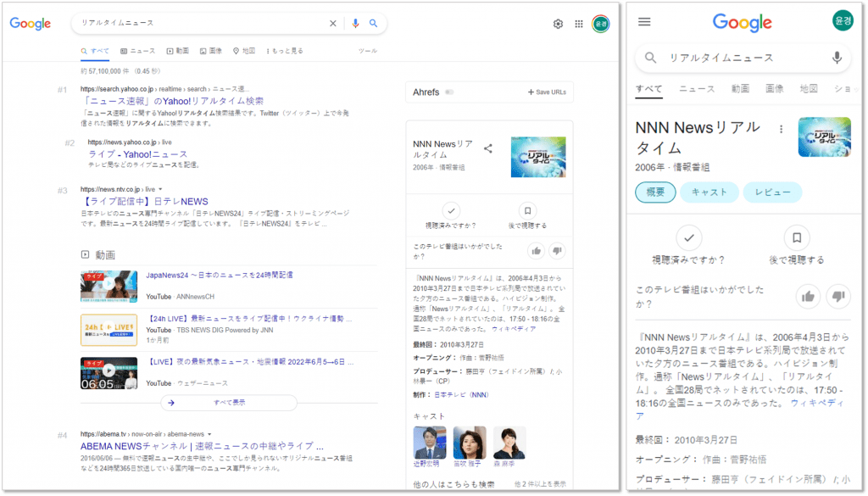
Task: Click すべて表示 under videos
Action: coord(229,403)
